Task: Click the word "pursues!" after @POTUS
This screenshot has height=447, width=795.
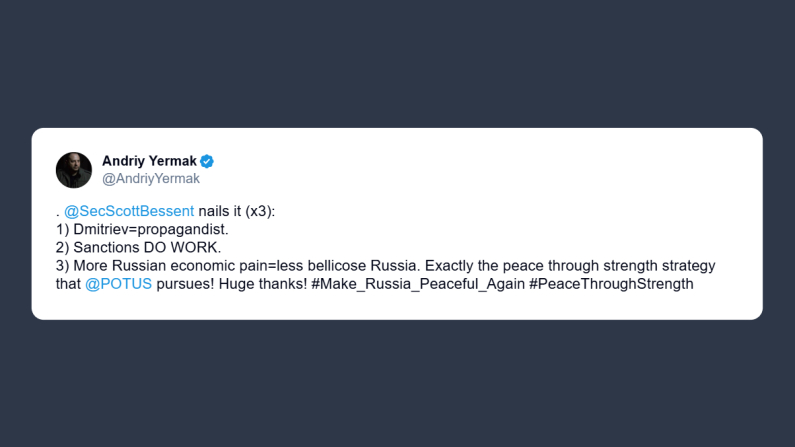Action: (x=186, y=284)
